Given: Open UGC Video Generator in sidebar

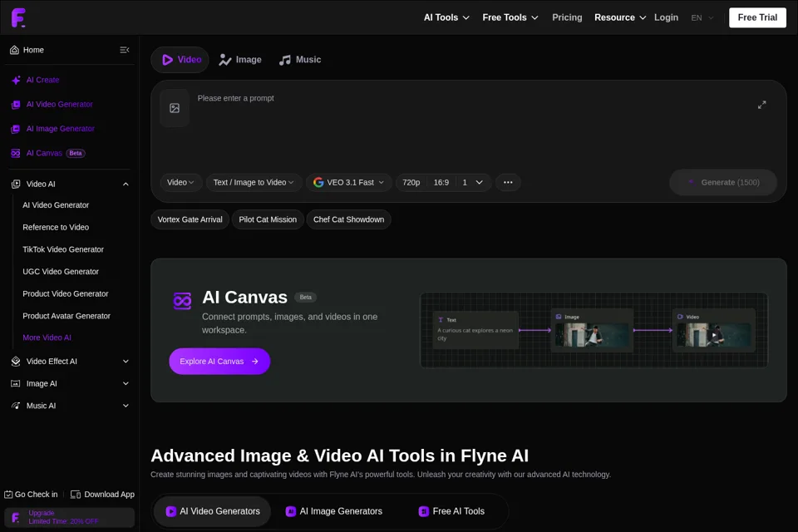Looking at the screenshot, I should (x=61, y=272).
